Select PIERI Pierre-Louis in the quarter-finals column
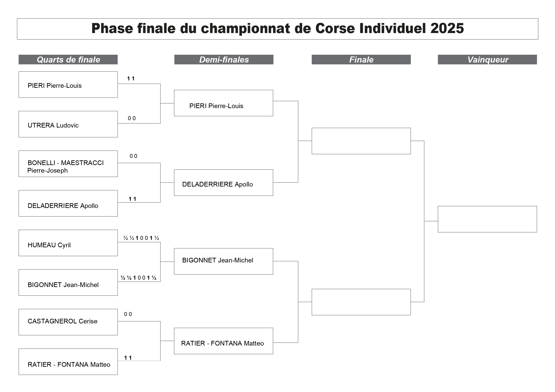The image size is (555, 392). (68, 84)
